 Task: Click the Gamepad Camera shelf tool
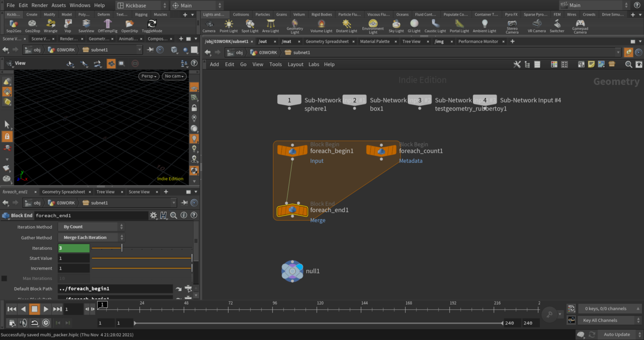580,27
